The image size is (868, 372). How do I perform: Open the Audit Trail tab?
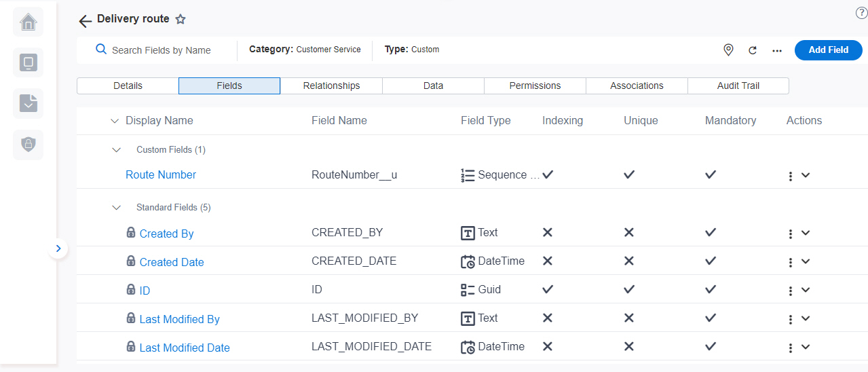point(738,86)
